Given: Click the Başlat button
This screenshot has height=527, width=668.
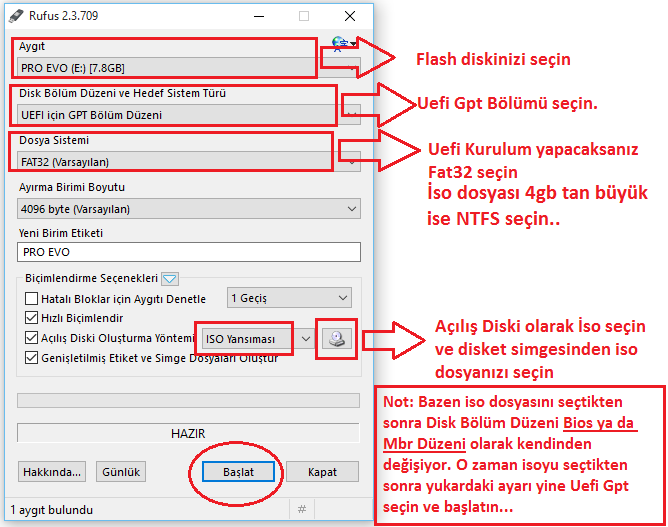Looking at the screenshot, I should 238,472.
